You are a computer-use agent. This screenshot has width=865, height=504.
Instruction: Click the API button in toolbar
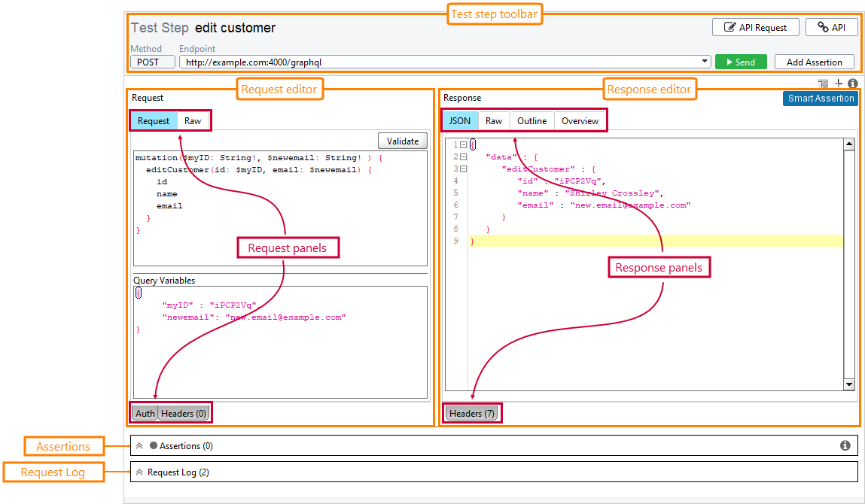pyautogui.click(x=831, y=27)
